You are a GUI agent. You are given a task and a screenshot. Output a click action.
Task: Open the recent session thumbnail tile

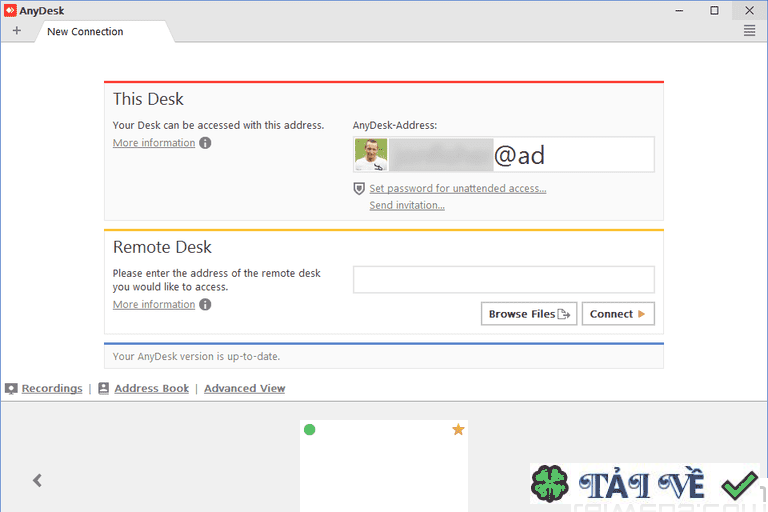pos(384,466)
